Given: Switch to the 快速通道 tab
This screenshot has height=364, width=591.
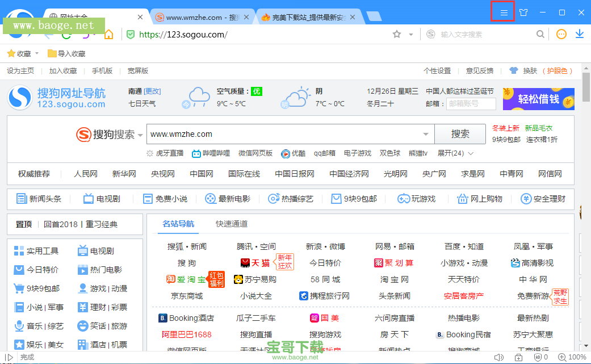Looking at the screenshot, I should (231, 224).
